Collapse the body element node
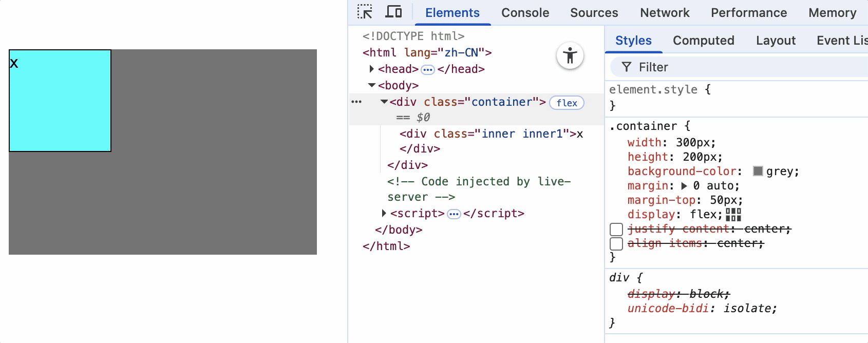Screen dimensions: 868x343 tap(372, 85)
